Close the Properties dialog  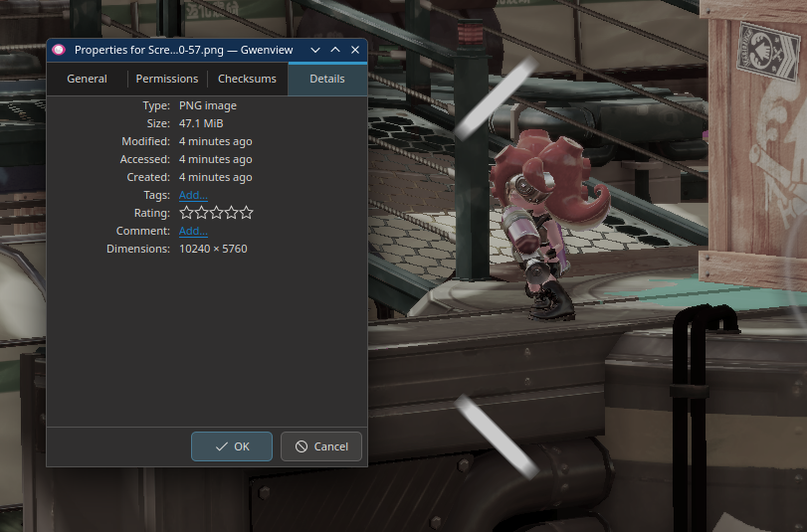355,50
